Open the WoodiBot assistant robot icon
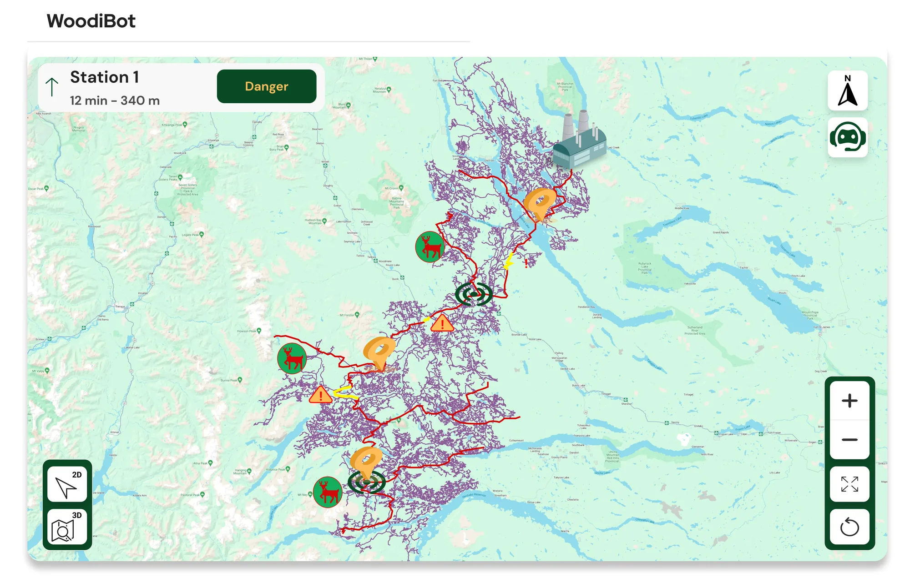The image size is (910, 588). tap(847, 137)
